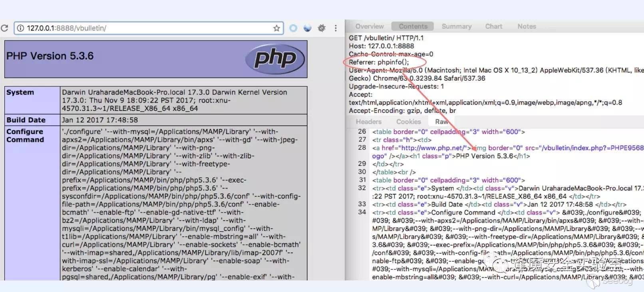Open the dark gear extension icon
The width and height of the screenshot is (644, 292).
click(322, 28)
